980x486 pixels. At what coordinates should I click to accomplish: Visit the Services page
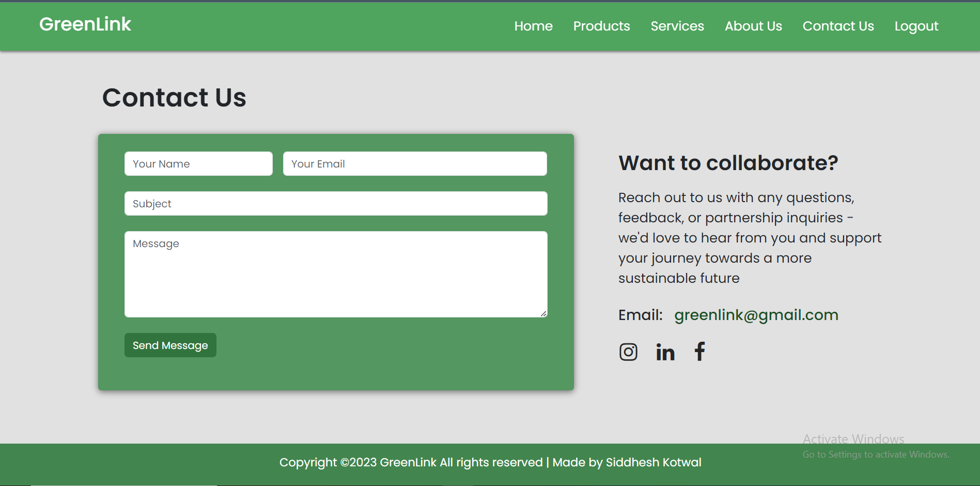(x=677, y=26)
